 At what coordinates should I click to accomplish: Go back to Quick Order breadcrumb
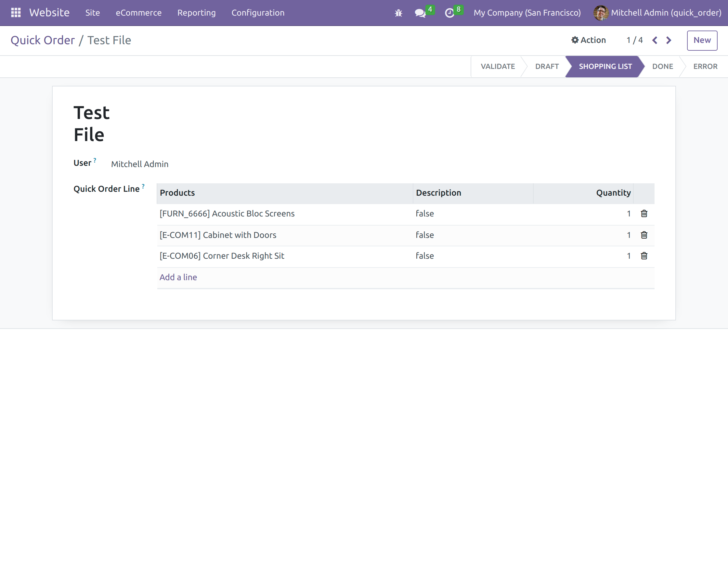pos(43,40)
